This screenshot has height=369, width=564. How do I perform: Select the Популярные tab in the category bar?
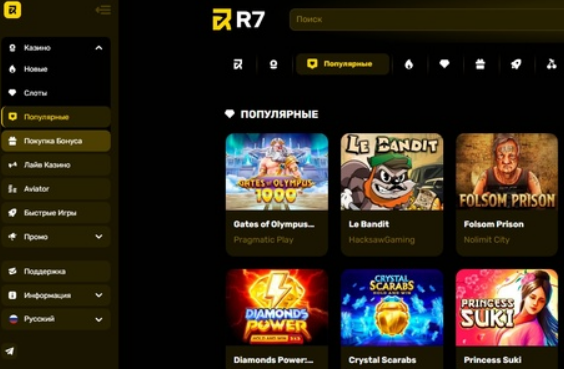(342, 64)
